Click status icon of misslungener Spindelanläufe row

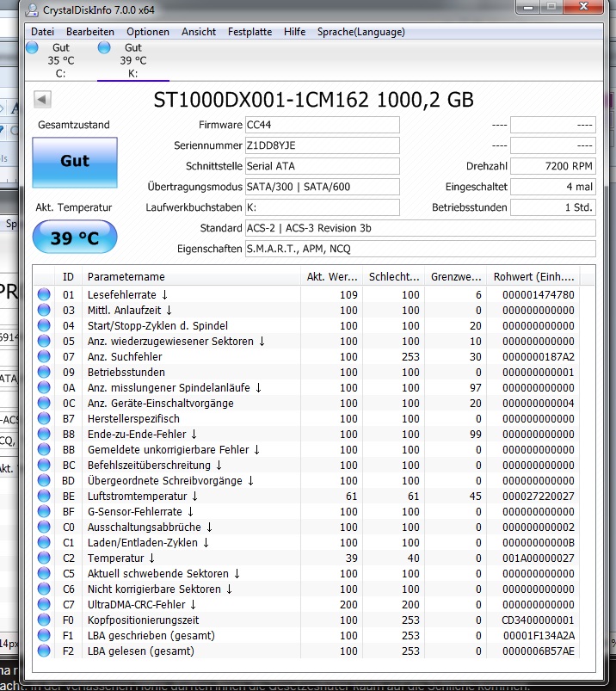pos(44,387)
